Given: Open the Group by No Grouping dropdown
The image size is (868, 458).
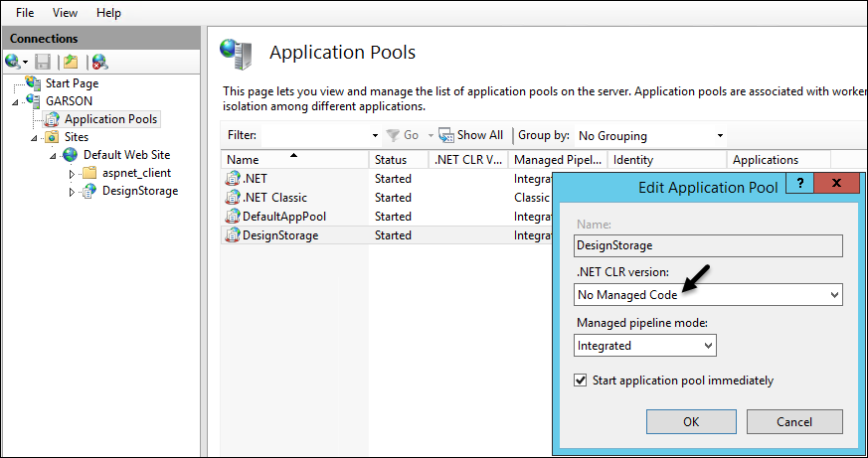Looking at the screenshot, I should coord(650,135).
